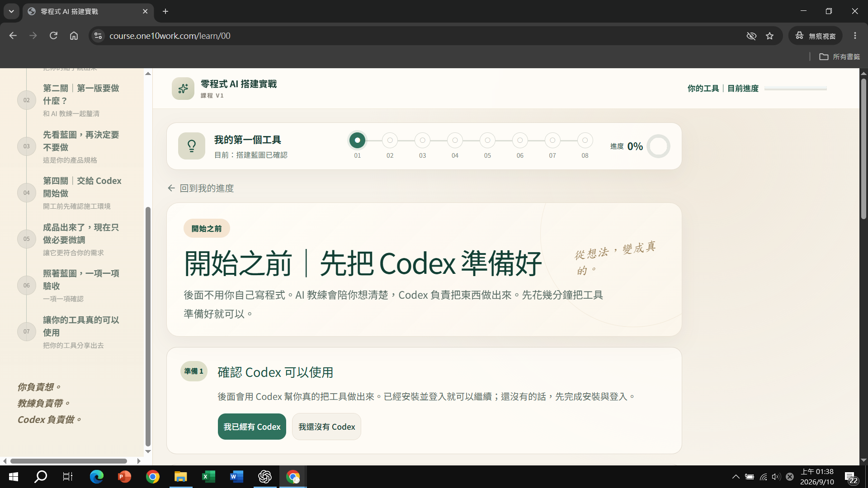The width and height of the screenshot is (868, 488).
Task: Bookmark this page with the star icon
Action: pyautogui.click(x=770, y=36)
